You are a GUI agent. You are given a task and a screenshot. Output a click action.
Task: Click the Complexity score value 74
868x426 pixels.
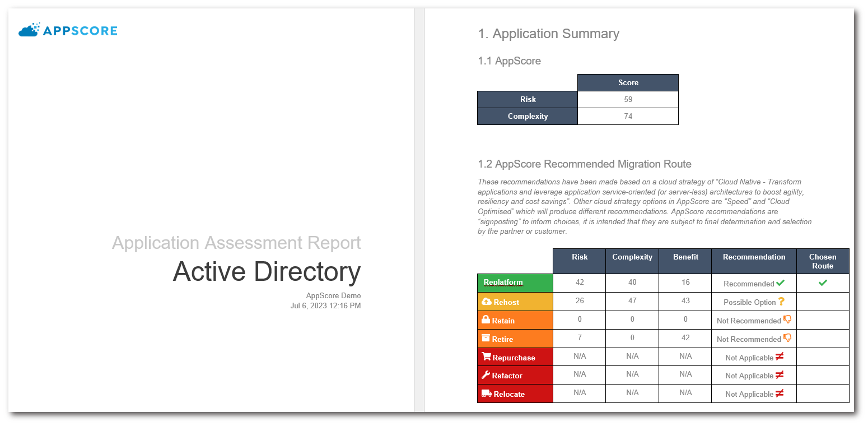coord(628,116)
